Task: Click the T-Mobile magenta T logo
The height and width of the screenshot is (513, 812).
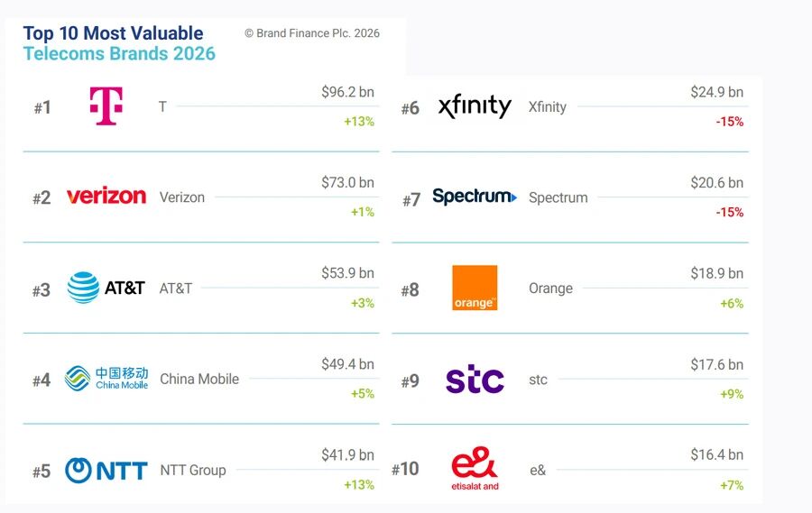Action: [x=106, y=106]
